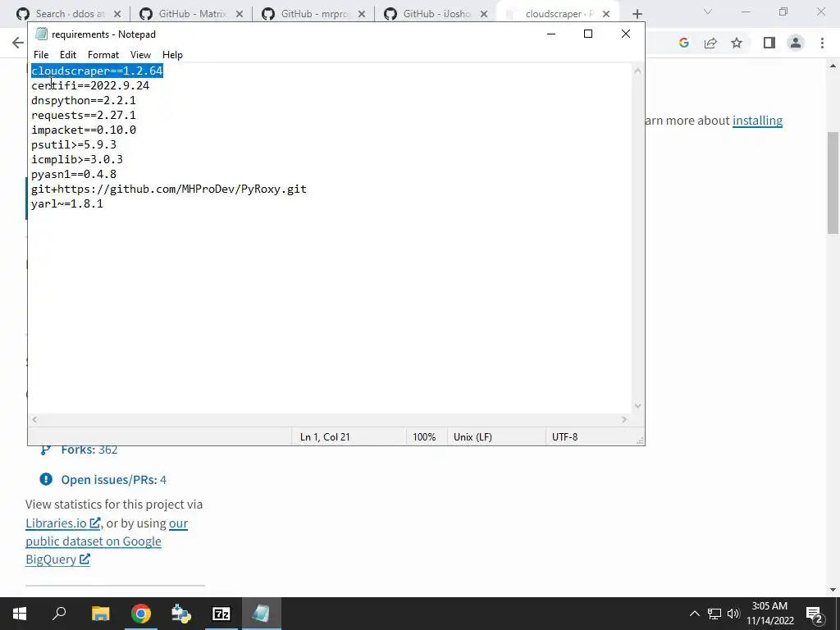The image size is (840, 630).
Task: Click the 'impacket==0.10.0' line
Action: [84, 130]
